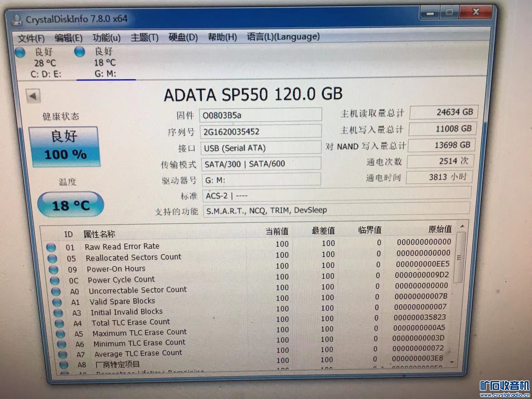Viewport: 532px width, 399px height.
Task: Click status orb for Uncorrectable Sector Count
Action: 56,291
